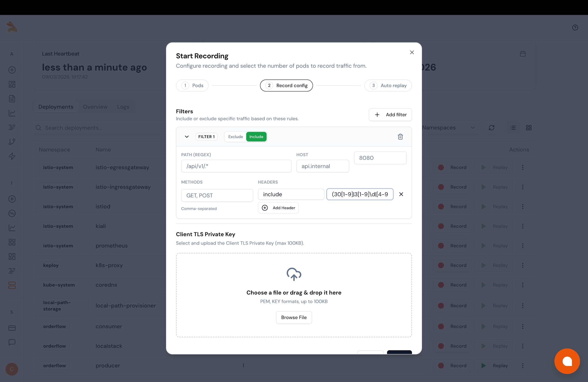Go to the Pods step
This screenshot has height=382, width=588.
(x=192, y=85)
